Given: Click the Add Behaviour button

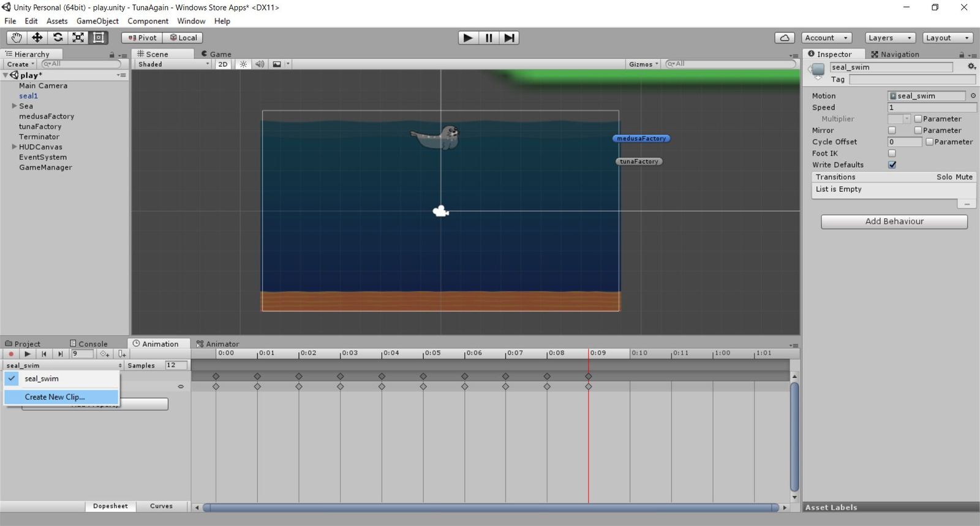Looking at the screenshot, I should coord(894,221).
